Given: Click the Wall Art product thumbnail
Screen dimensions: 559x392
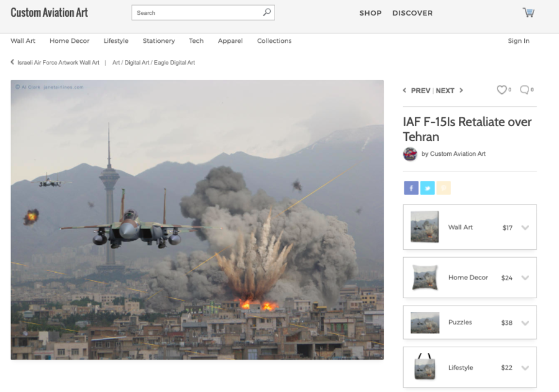Looking at the screenshot, I should point(425,227).
